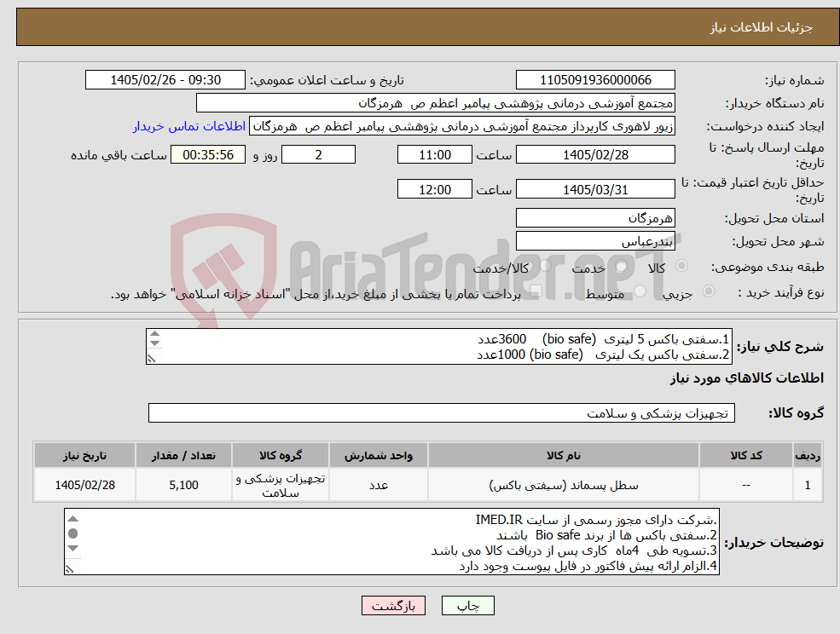Click the table date cell 1405/02/28
The width and height of the screenshot is (840, 634).
pos(84,485)
